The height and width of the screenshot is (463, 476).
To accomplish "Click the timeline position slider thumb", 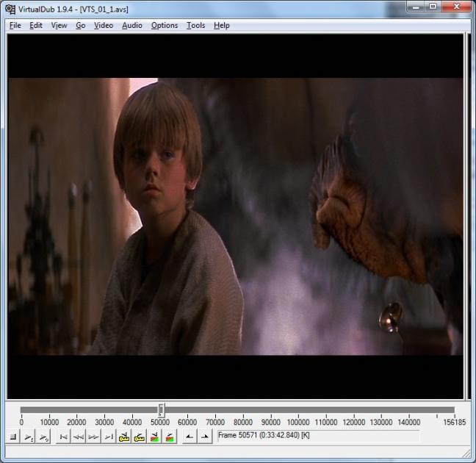I will (x=162, y=410).
